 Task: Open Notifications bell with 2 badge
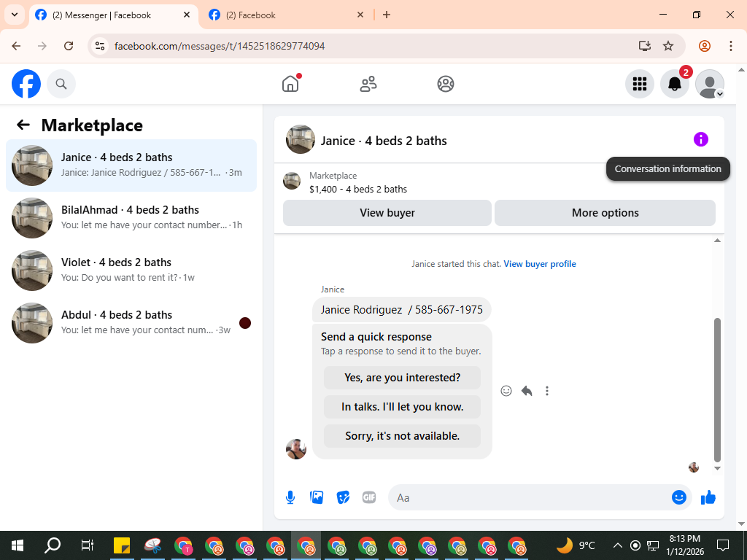click(x=675, y=84)
